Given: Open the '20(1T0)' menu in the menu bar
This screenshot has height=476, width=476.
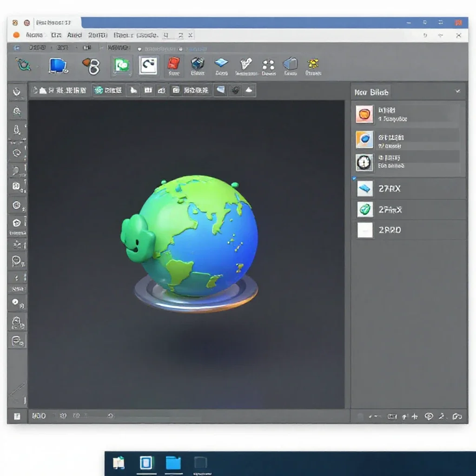Looking at the screenshot, I should click(98, 35).
